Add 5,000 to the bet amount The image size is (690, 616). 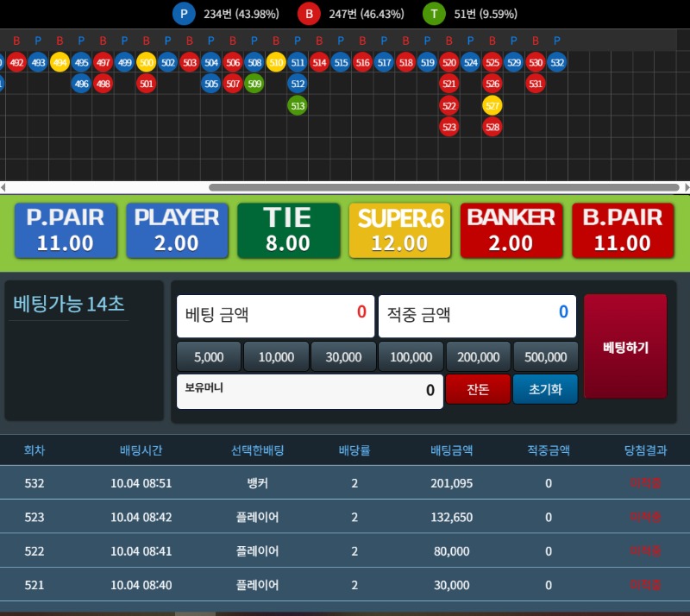tap(209, 356)
